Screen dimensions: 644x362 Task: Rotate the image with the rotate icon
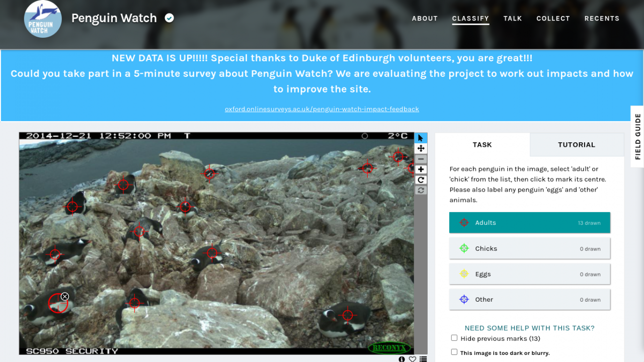click(421, 180)
